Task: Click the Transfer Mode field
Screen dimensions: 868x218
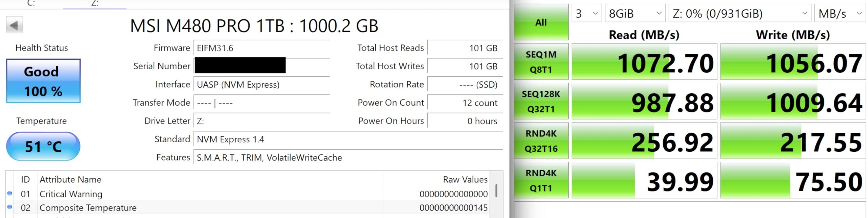Action: click(261, 103)
